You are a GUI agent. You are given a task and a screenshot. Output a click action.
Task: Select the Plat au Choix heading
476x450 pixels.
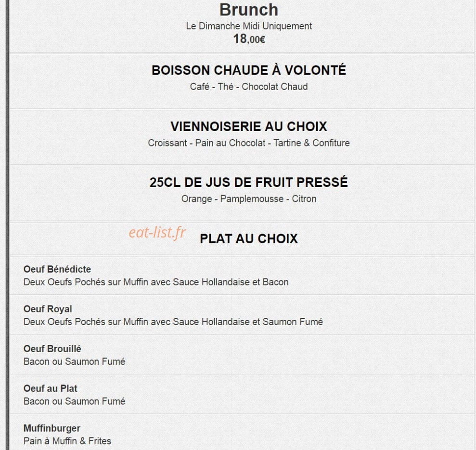pyautogui.click(x=249, y=238)
